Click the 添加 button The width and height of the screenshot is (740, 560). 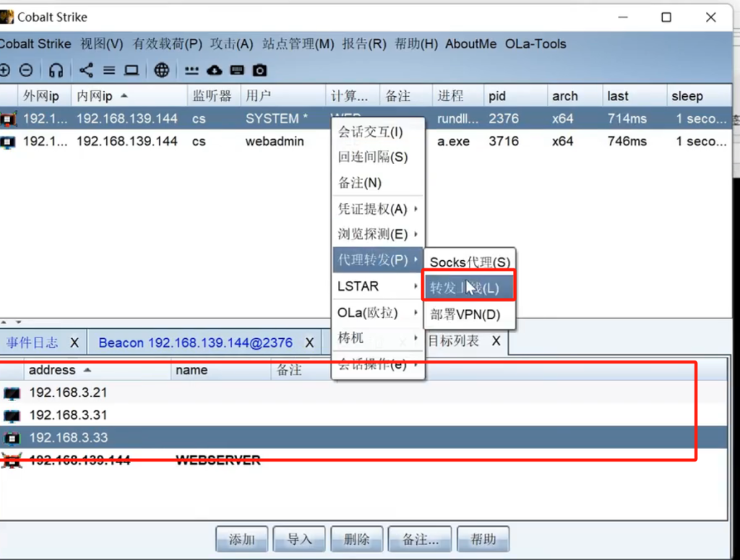click(x=241, y=539)
